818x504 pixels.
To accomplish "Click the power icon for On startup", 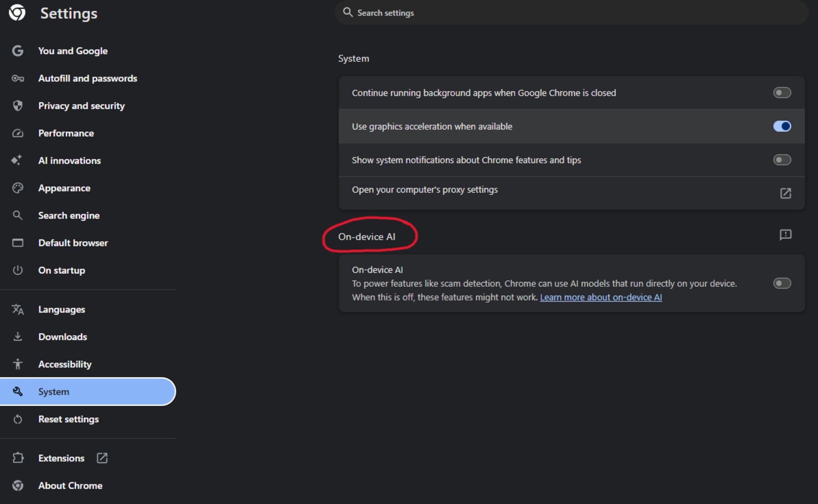I will (x=17, y=270).
